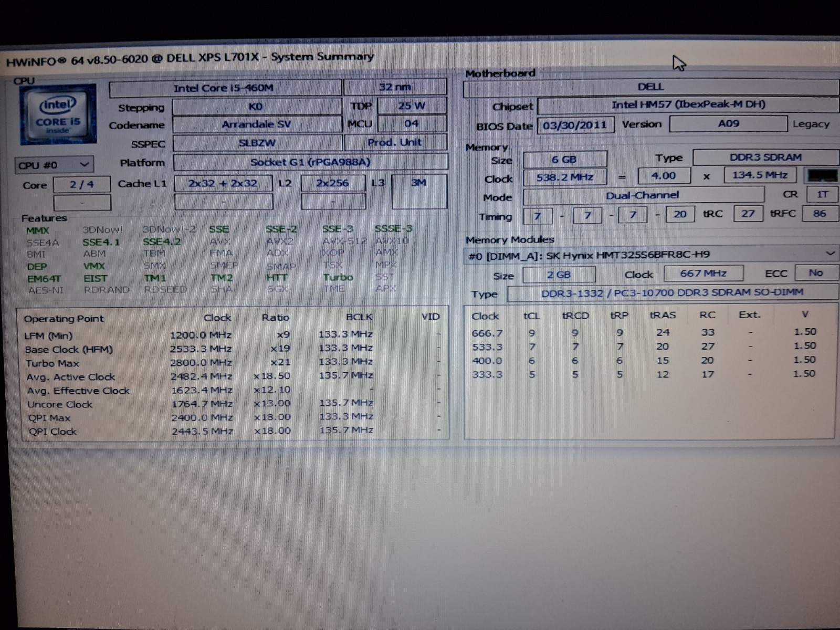The height and width of the screenshot is (630, 840).
Task: Click the Timing field showing 20
Action: coord(680,214)
